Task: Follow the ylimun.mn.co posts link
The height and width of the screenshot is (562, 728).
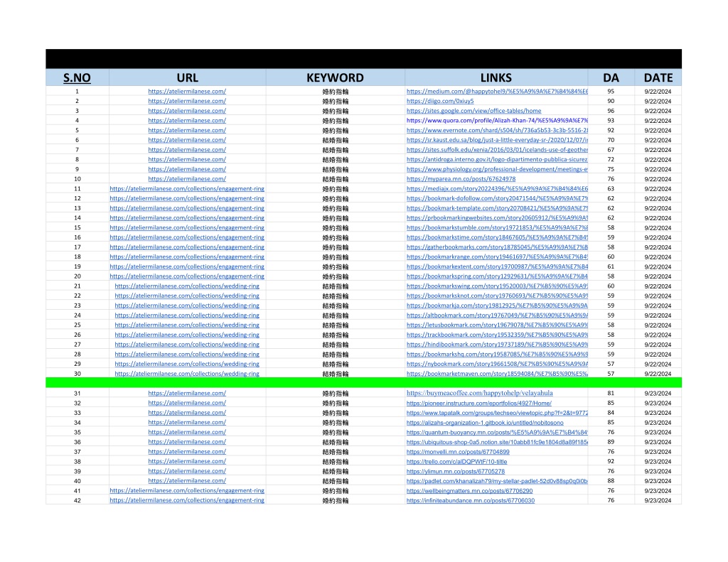Action: click(x=456, y=472)
